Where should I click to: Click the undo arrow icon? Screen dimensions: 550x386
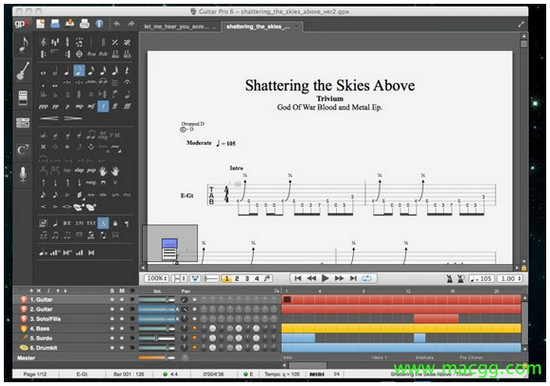117,24
